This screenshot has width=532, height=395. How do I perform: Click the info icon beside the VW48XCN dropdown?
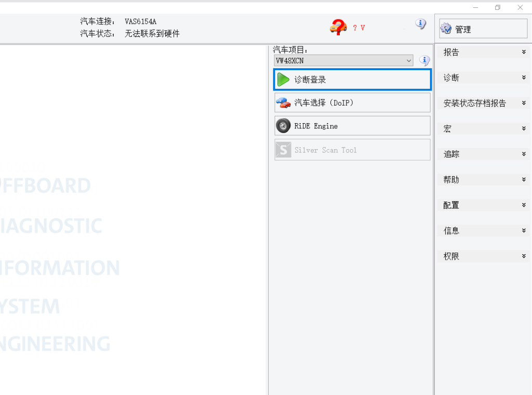[x=424, y=61]
